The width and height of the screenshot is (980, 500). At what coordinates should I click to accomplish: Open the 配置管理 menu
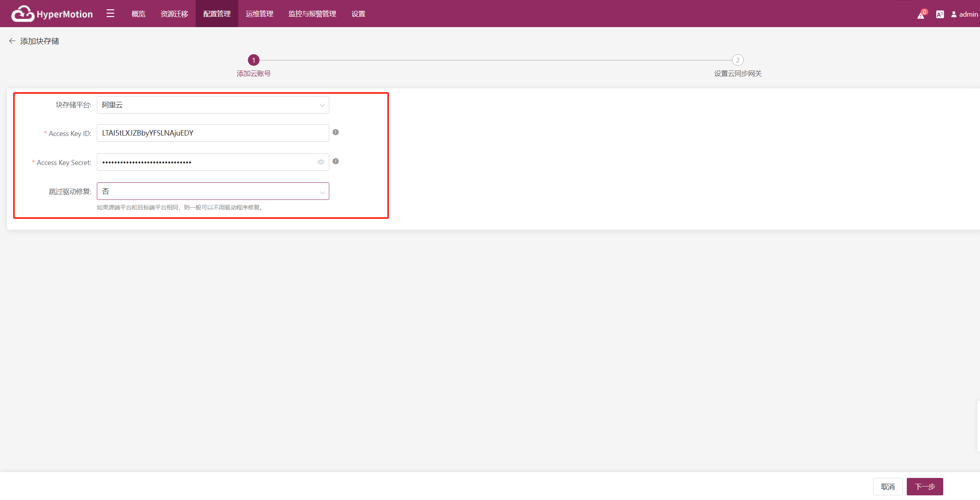(217, 14)
